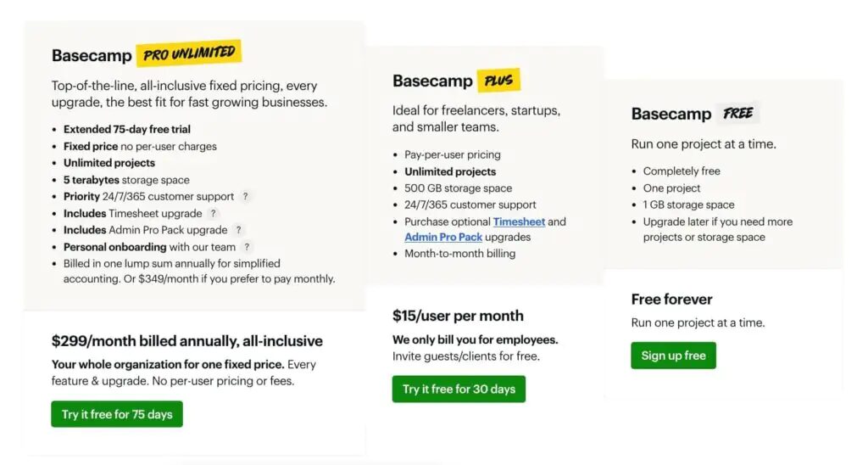Click Basecamp title in Free card
868x465 pixels.
[671, 114]
